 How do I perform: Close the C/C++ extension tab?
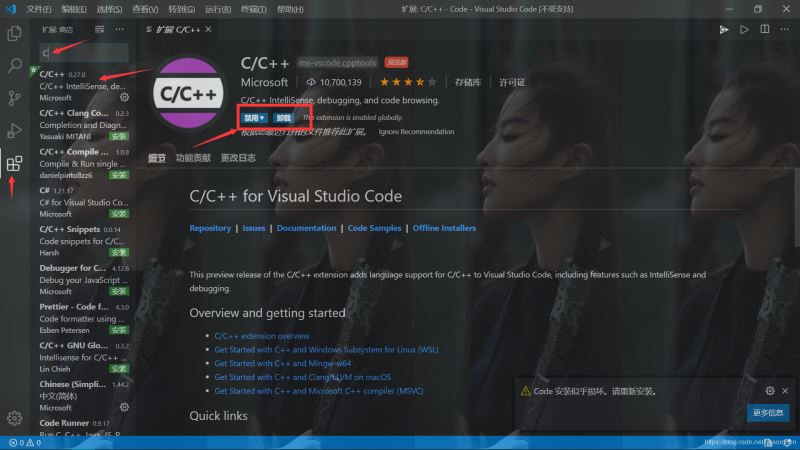coord(209,30)
